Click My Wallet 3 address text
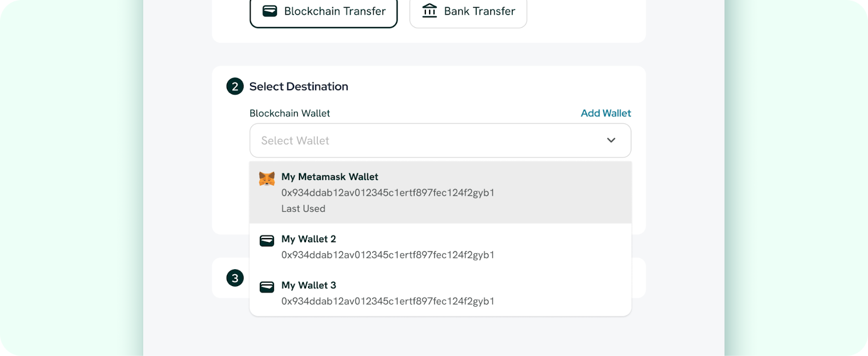This screenshot has width=868, height=356. pyautogui.click(x=388, y=301)
